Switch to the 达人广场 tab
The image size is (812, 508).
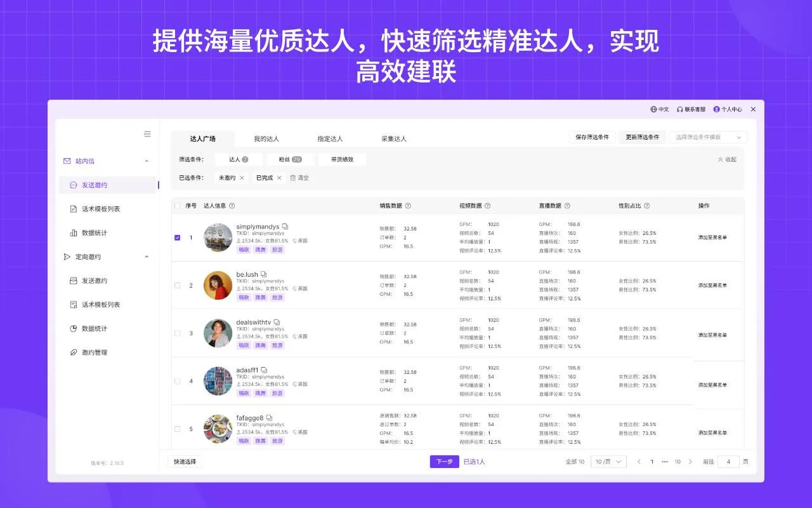point(203,138)
